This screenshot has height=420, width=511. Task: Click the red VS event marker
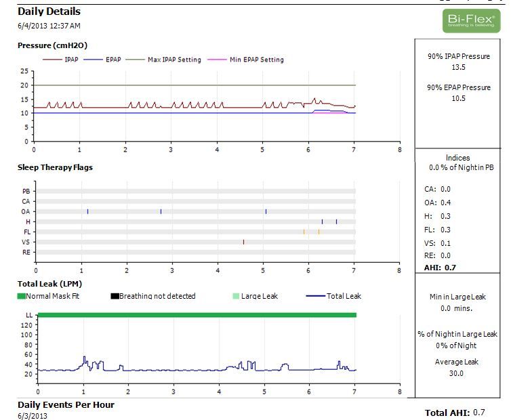click(243, 242)
